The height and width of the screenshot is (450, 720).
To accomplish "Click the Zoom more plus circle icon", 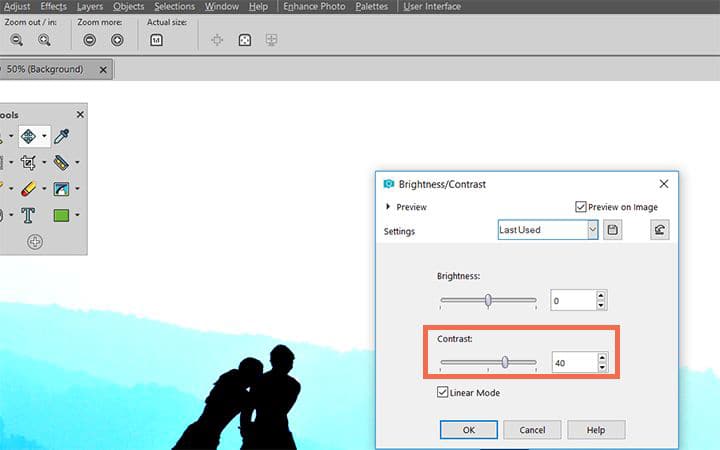I will pyautogui.click(x=117, y=40).
